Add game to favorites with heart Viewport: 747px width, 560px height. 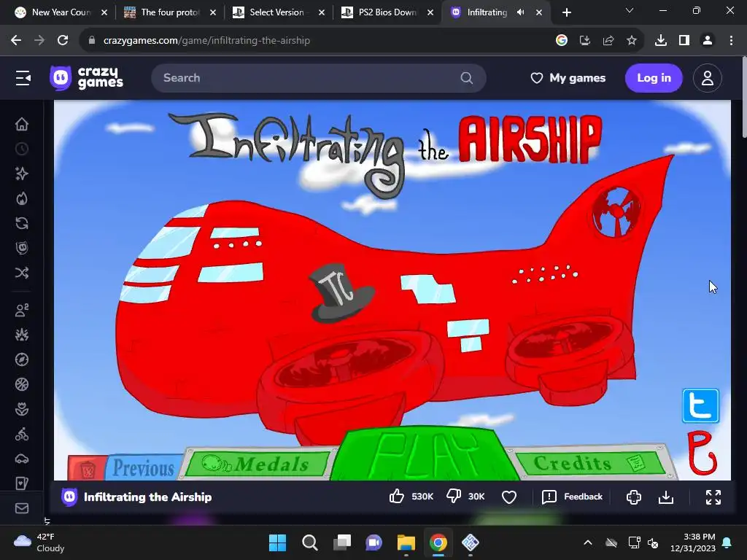[x=508, y=497]
